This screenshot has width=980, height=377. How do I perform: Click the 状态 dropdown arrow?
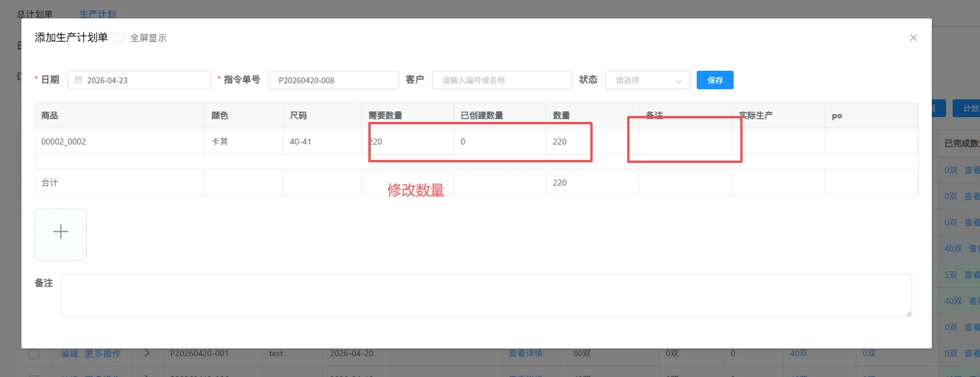678,81
